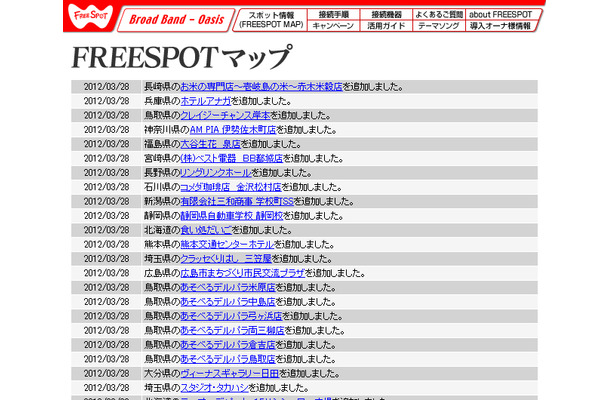Open スポット情報 (FREESPOT MAP) menu

[x=271, y=20]
